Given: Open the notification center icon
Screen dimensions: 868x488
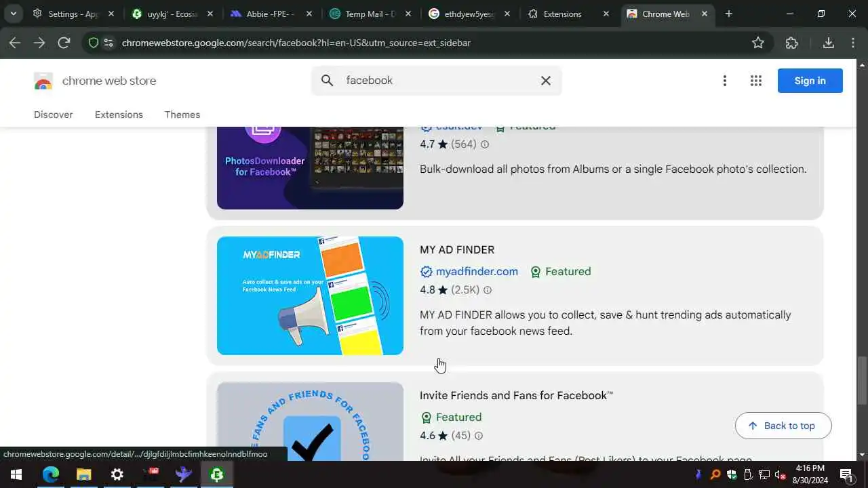Looking at the screenshot, I should coord(846,474).
